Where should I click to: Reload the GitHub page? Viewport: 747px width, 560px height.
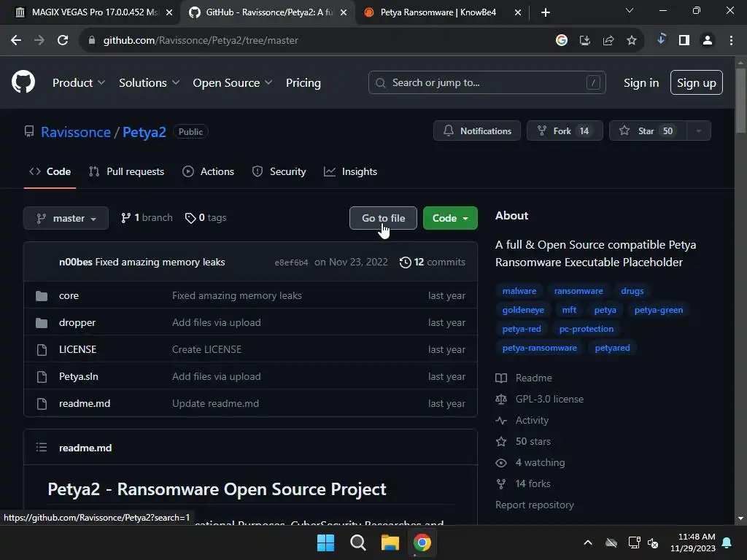pos(63,41)
